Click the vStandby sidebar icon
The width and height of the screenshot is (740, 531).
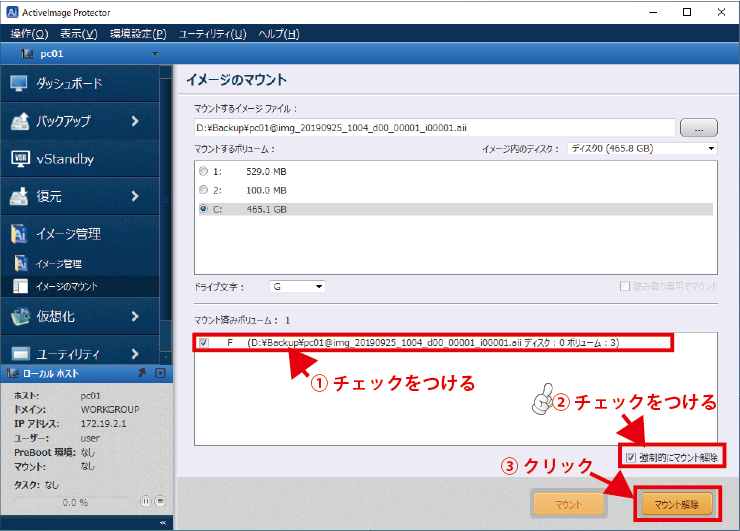coord(22,158)
